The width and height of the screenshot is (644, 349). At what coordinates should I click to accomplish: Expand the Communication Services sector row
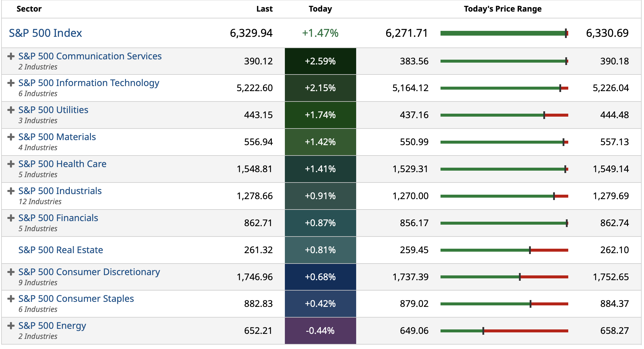11,56
